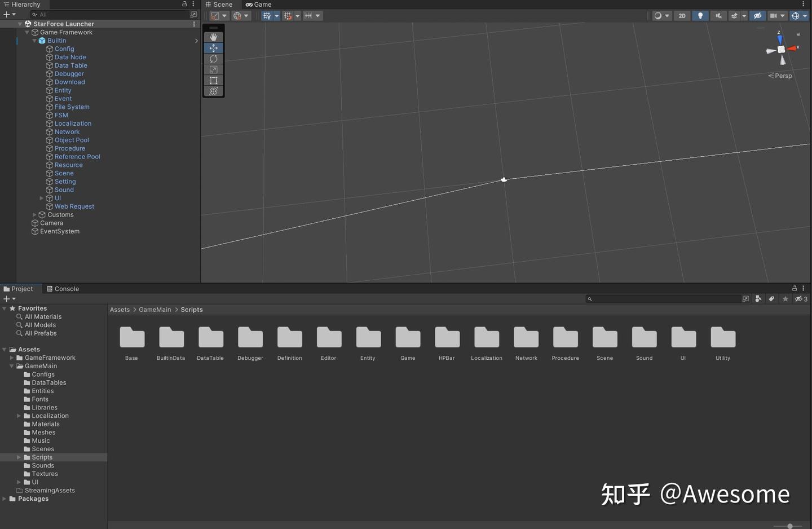Image resolution: width=812 pixels, height=529 pixels.
Task: Unmute scene audio
Action: pyautogui.click(x=718, y=15)
